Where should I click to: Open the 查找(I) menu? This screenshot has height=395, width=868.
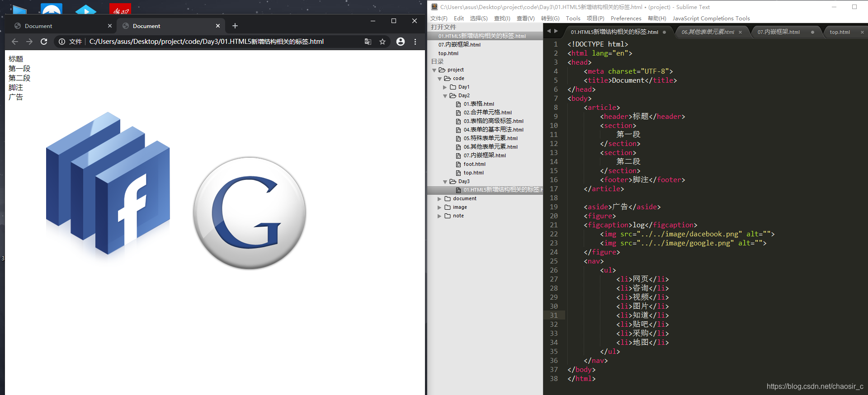coord(502,19)
